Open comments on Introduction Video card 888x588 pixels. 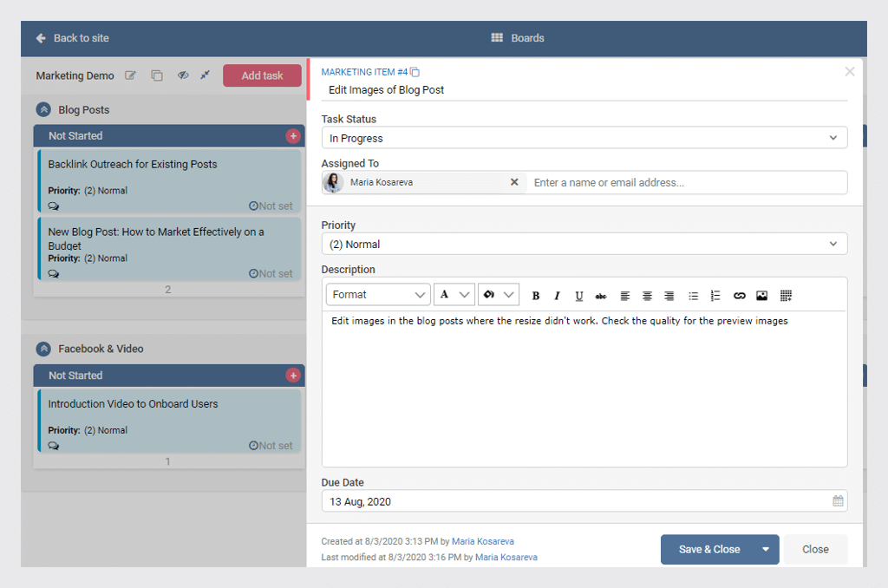tap(54, 446)
